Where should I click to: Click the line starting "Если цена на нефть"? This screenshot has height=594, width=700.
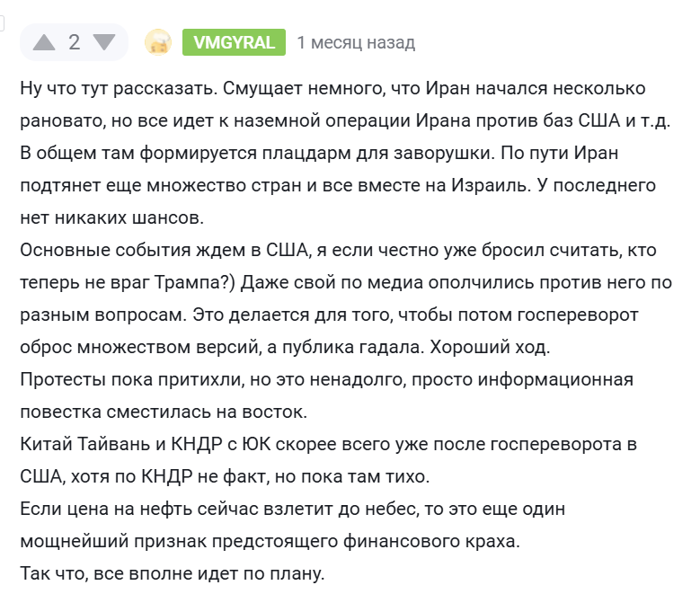(293, 510)
